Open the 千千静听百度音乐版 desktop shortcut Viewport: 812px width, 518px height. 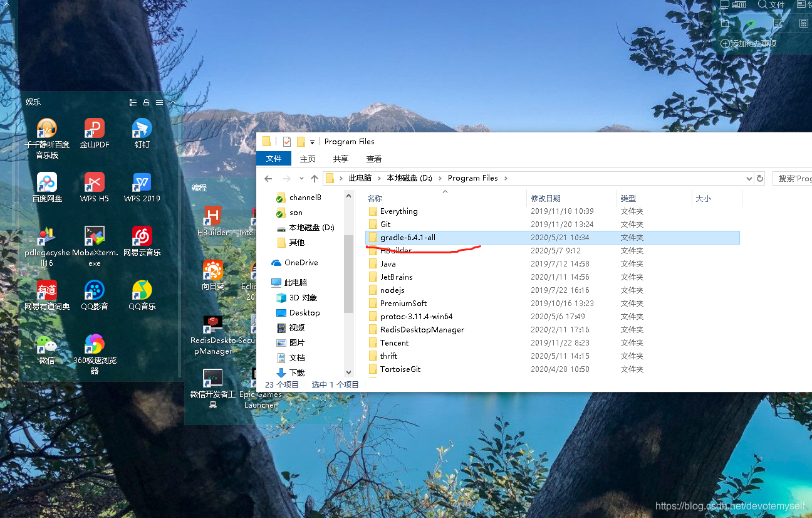point(47,139)
